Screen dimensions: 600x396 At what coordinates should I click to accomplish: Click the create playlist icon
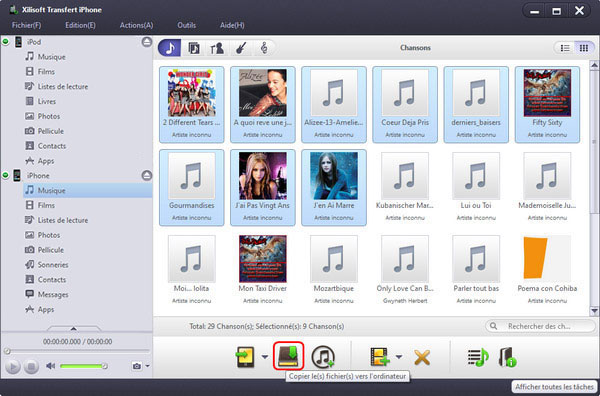[478, 357]
